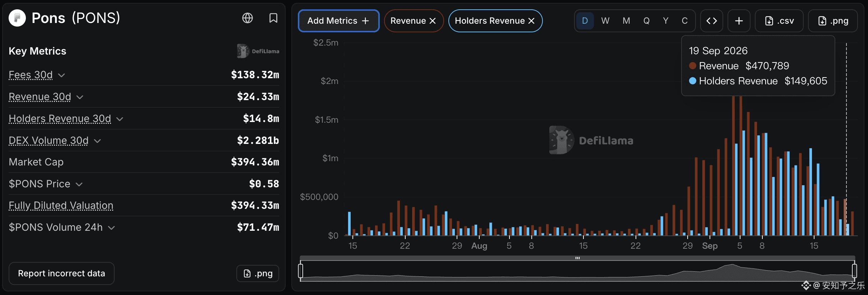Expand the Fees 30d dropdown
Image resolution: width=868 pixels, height=295 pixels.
click(61, 75)
